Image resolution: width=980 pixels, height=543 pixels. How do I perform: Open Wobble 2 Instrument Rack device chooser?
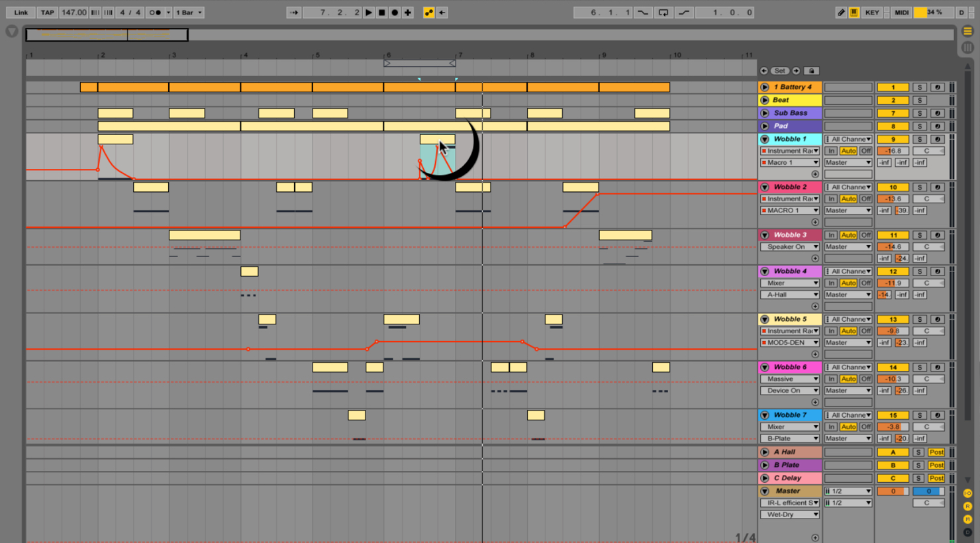[790, 199]
